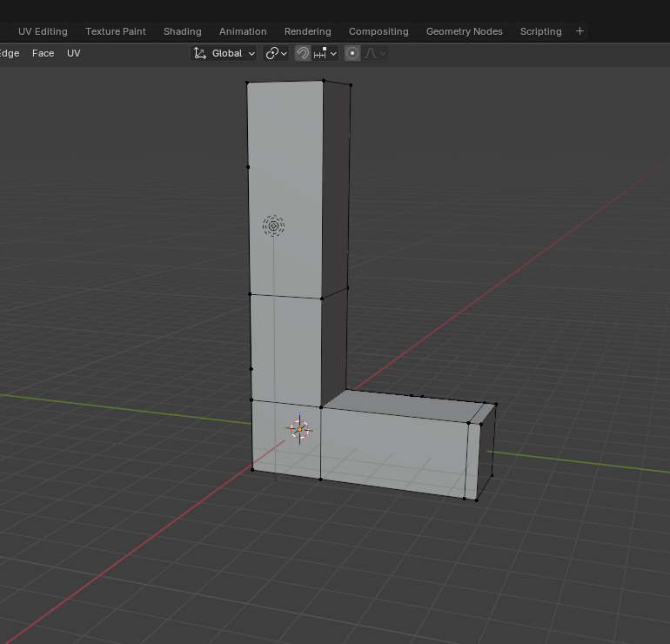Open the snapping options dropdown
This screenshot has width=670, height=644.
[325, 53]
